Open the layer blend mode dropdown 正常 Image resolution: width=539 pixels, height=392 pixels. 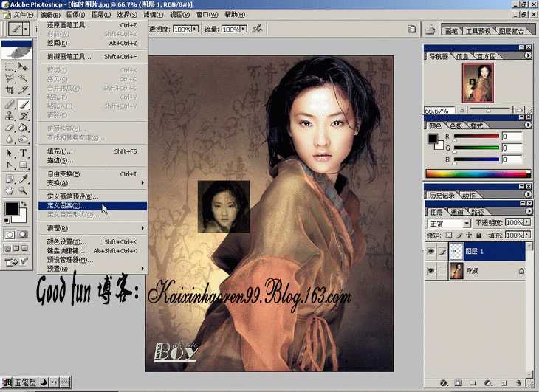click(449, 223)
